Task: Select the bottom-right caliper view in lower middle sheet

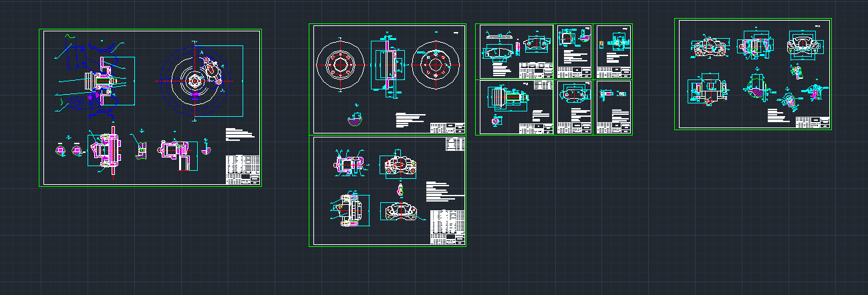Action: pos(404,212)
